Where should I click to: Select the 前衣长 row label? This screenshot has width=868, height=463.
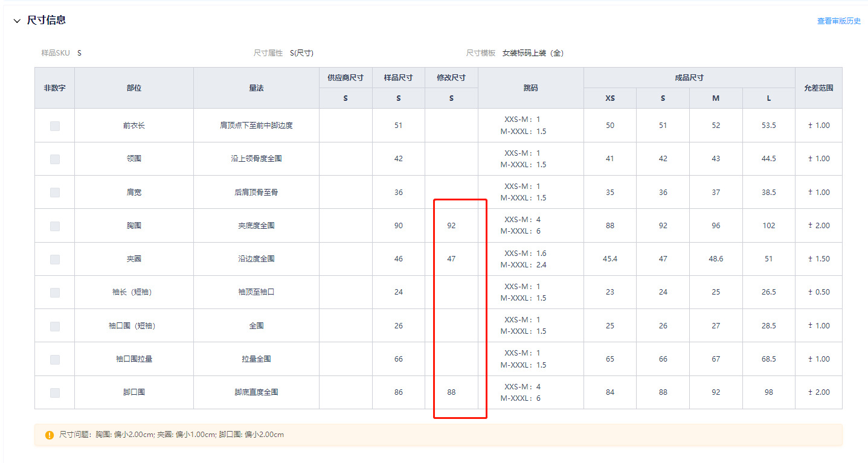pyautogui.click(x=134, y=126)
